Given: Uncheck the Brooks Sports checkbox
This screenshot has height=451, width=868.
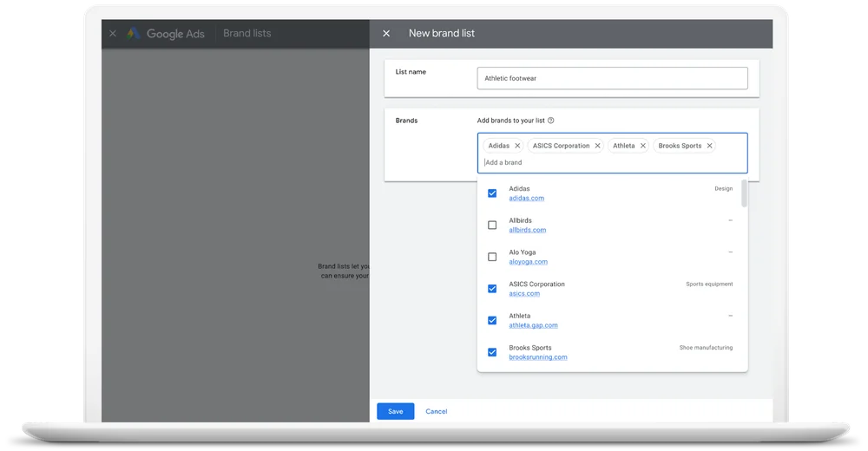Looking at the screenshot, I should coord(492,352).
